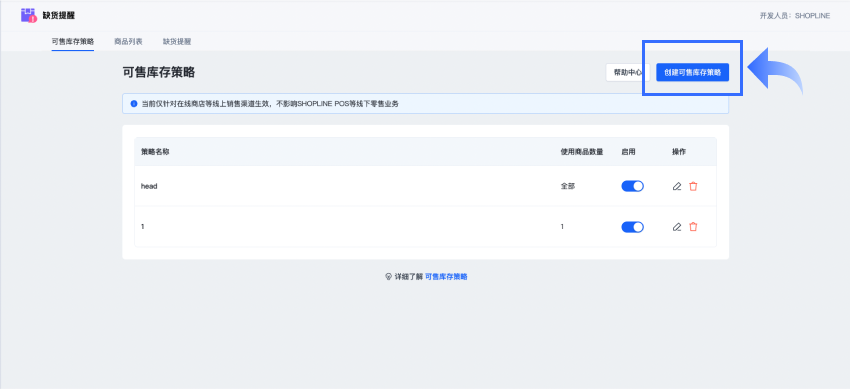Open the 缺货提醒 tab
This screenshot has height=389, width=850.
pyautogui.click(x=177, y=42)
